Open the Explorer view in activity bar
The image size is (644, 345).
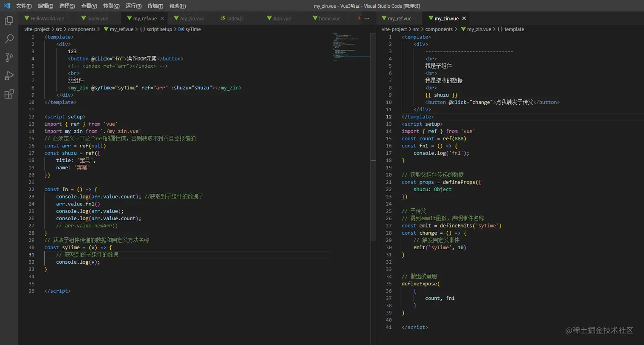point(9,20)
